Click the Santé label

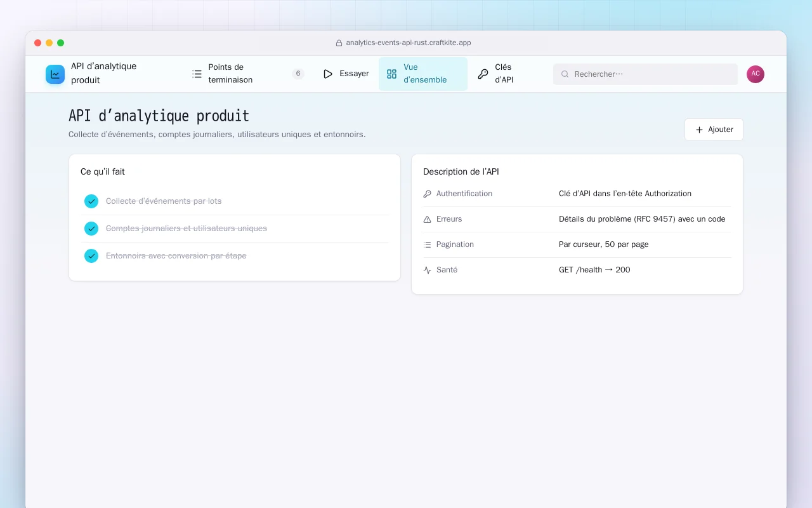point(447,270)
